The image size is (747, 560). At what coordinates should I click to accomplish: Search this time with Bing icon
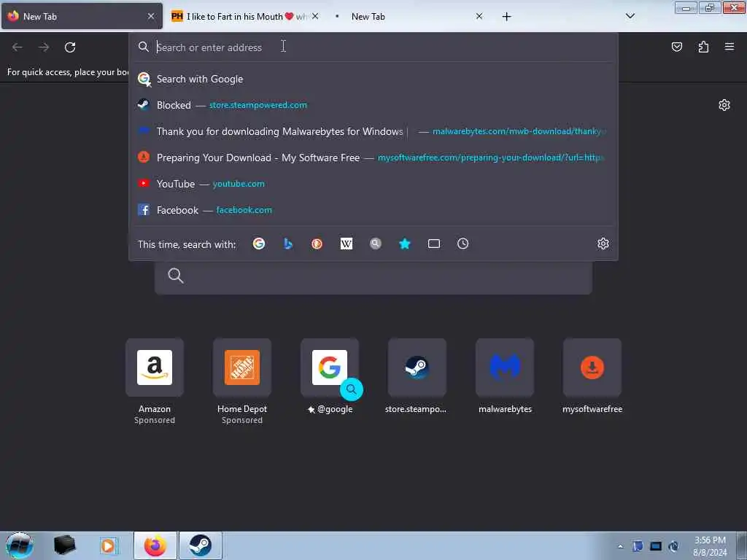[x=287, y=244]
